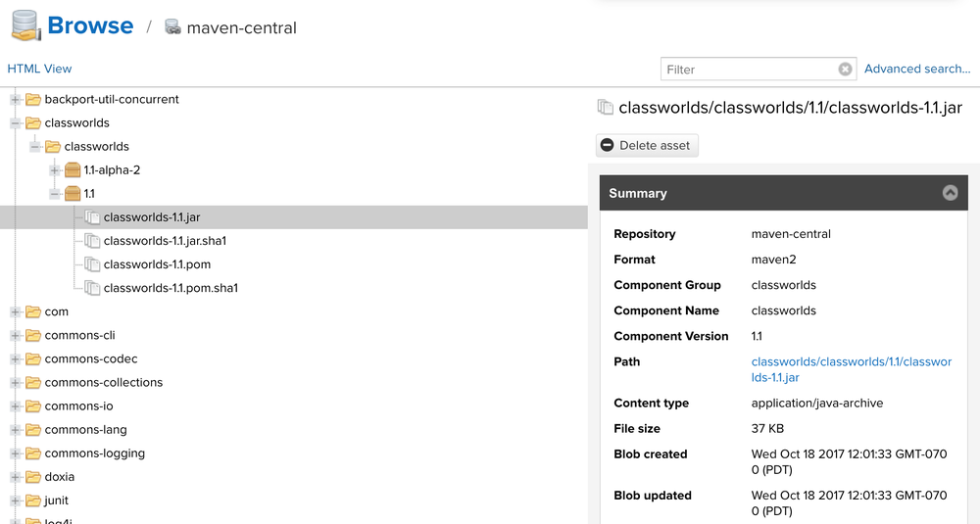
Task: Click the 'maven-central' repository value in Summary
Action: coord(791,233)
